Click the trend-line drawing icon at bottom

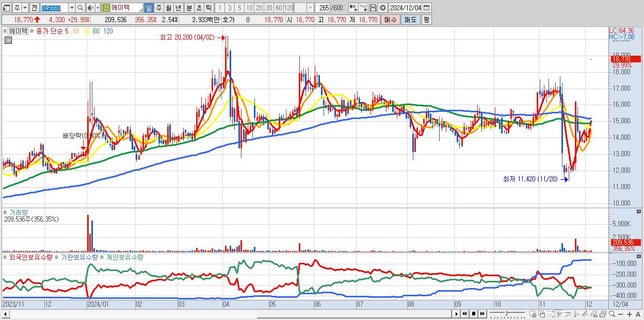(568, 314)
